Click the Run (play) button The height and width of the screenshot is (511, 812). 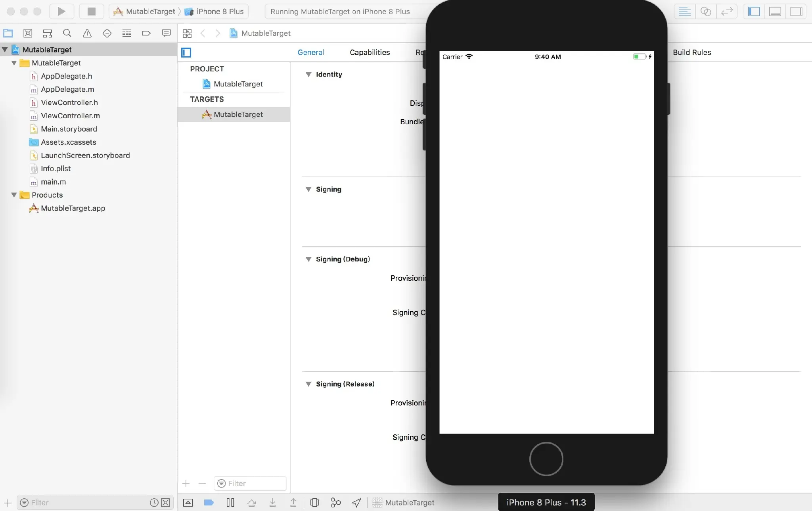click(x=61, y=12)
